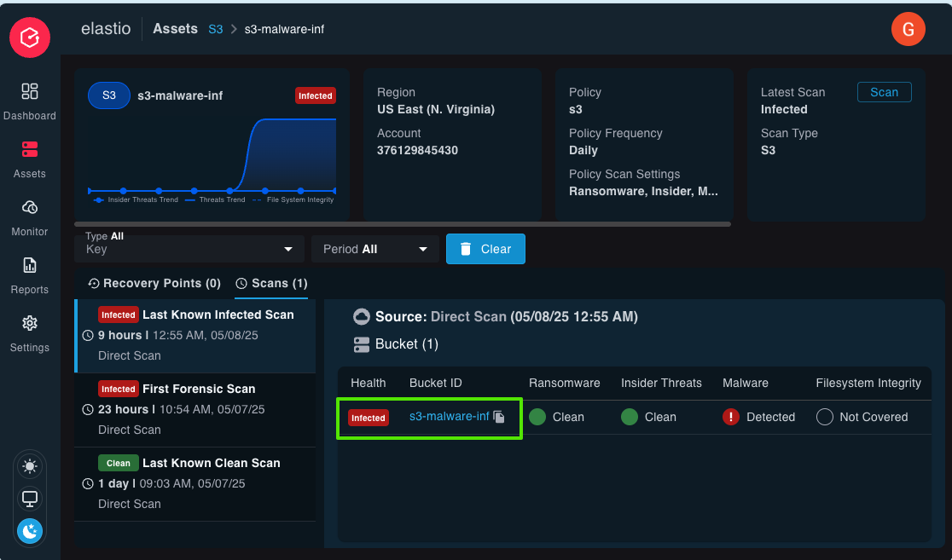952x560 pixels.
Task: Switch to Scans (1) tab
Action: pos(271,283)
